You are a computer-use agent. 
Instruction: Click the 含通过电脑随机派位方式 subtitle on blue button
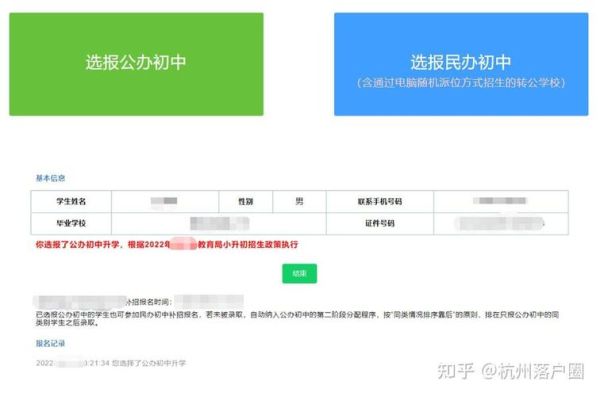pos(461,83)
